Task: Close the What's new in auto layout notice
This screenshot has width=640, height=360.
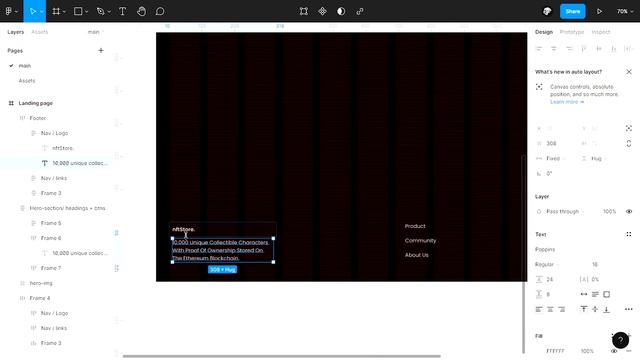Action: click(629, 72)
